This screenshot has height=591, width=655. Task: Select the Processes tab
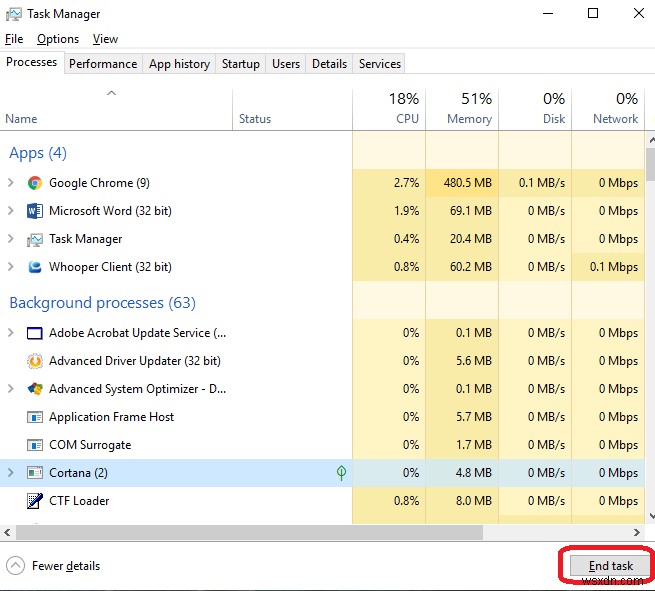click(x=32, y=62)
